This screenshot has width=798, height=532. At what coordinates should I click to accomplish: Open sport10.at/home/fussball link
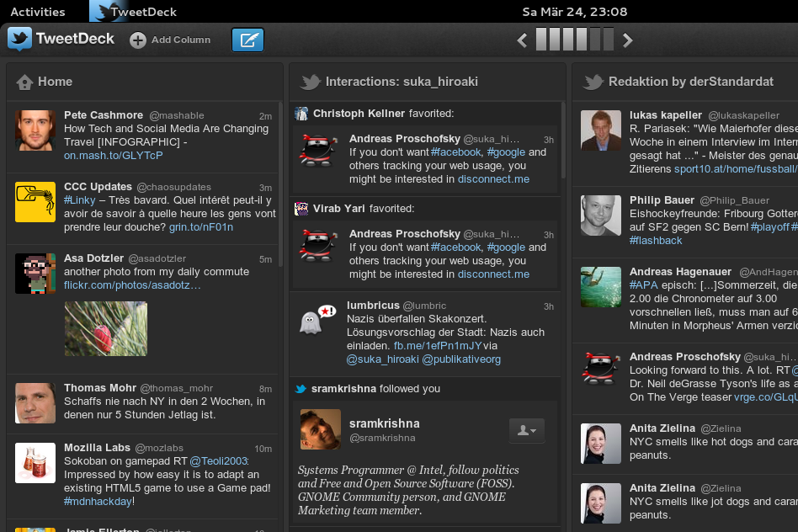point(736,169)
